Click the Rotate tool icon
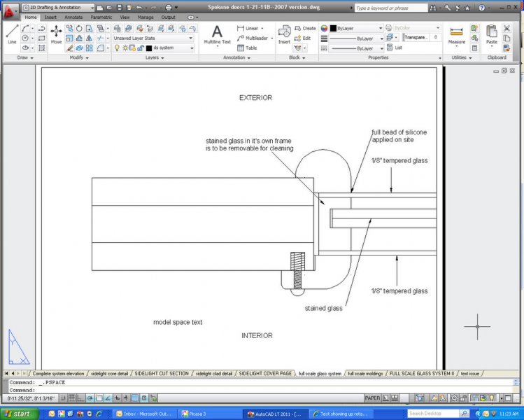This screenshot has height=420, width=524. 79,29
